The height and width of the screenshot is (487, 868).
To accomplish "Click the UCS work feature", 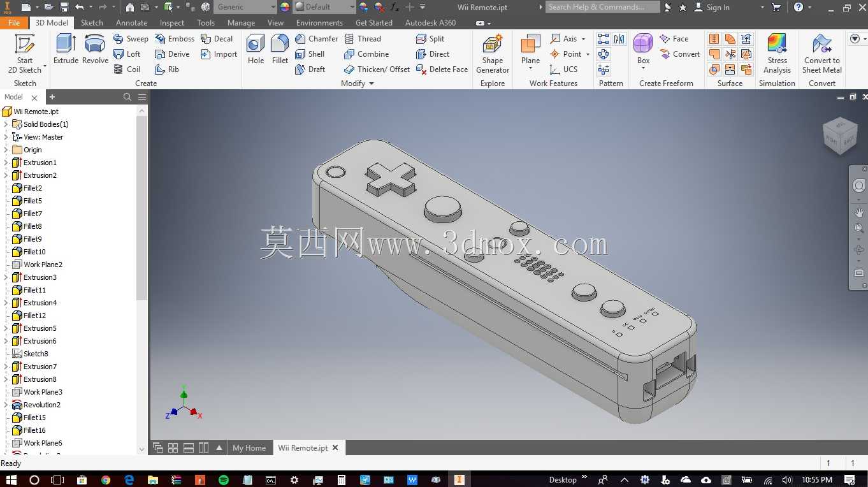I will tap(563, 69).
